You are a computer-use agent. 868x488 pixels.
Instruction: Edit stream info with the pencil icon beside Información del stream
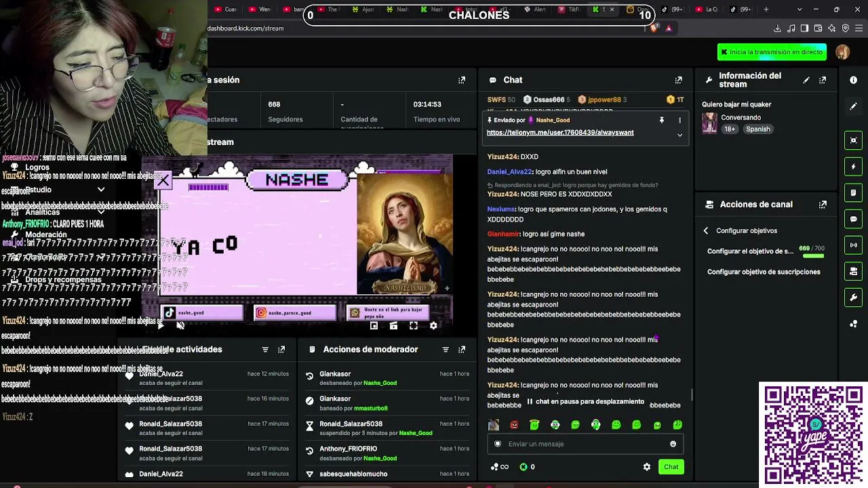806,80
